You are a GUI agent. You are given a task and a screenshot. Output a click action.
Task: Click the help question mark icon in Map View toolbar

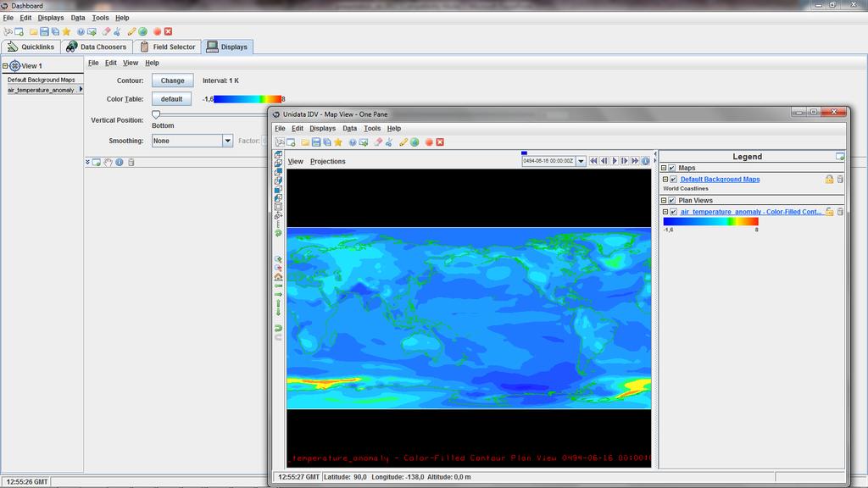point(353,142)
